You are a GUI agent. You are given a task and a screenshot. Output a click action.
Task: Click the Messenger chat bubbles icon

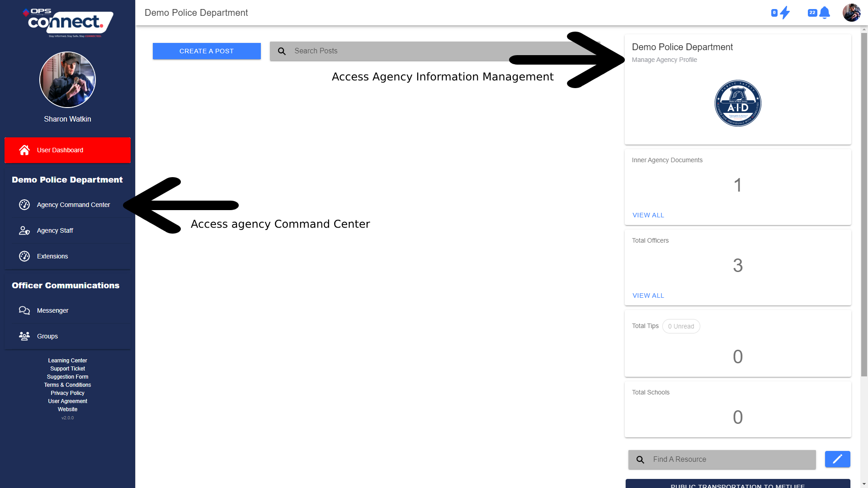[24, 310]
